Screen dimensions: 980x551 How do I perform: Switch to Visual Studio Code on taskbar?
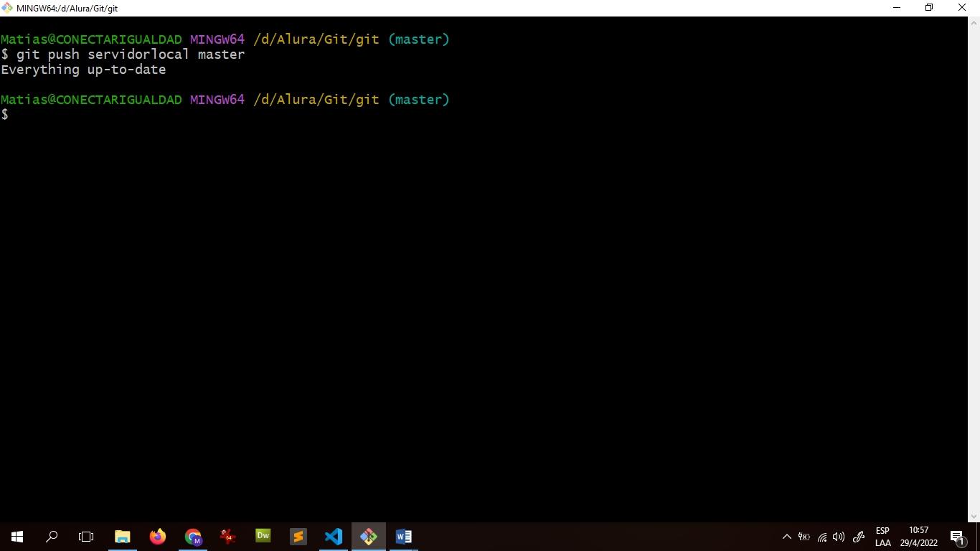coord(334,537)
